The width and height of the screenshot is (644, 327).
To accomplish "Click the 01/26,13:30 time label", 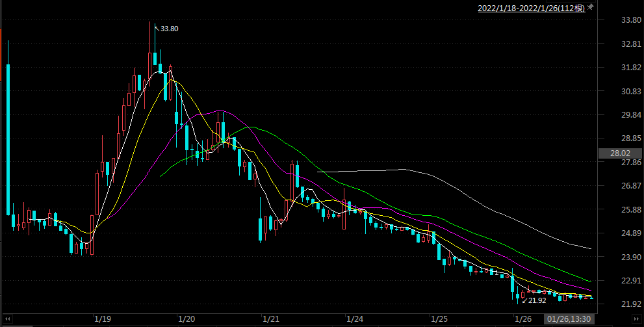I will tap(569, 319).
